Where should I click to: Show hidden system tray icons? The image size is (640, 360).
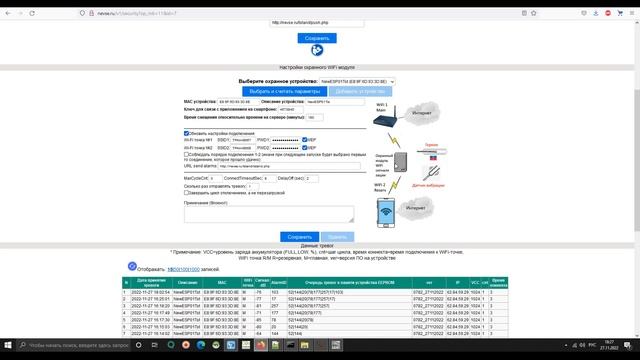566,345
